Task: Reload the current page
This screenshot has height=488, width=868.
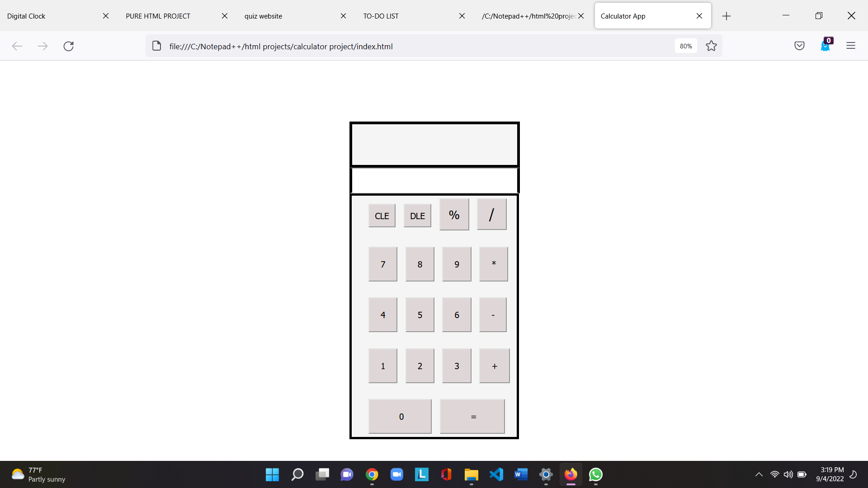Action: coord(69,46)
